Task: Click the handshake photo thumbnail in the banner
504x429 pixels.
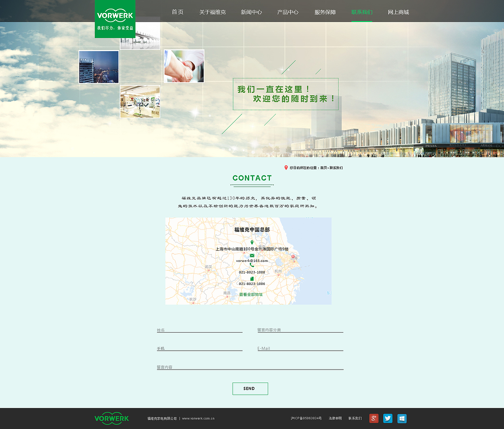Action: (183, 66)
